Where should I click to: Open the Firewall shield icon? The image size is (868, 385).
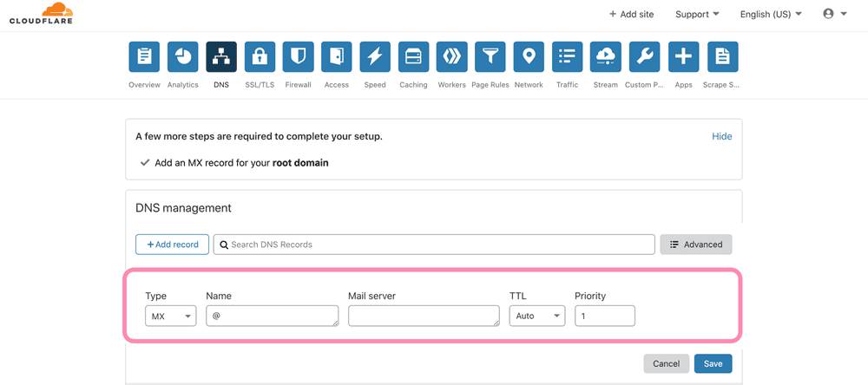(298, 57)
